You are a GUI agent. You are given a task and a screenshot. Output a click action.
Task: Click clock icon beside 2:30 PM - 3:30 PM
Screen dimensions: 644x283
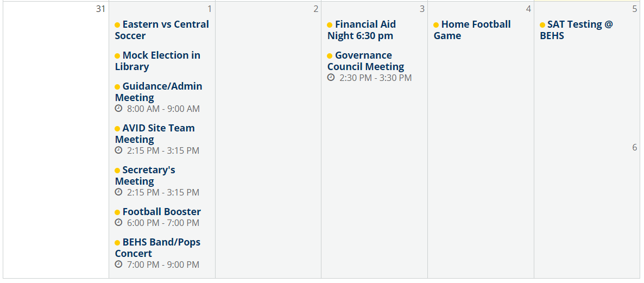pos(331,77)
